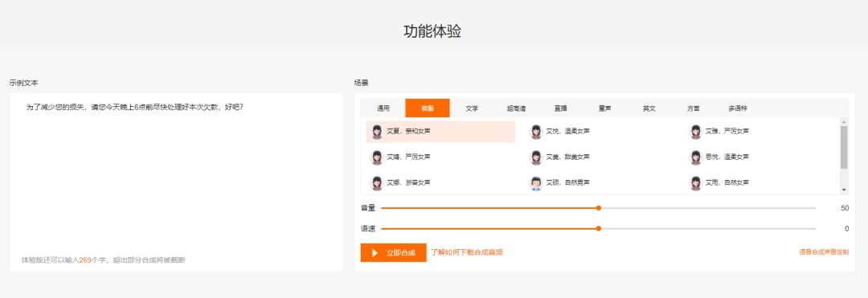
Task: Click the remaining character count 269
Action: click(85, 260)
